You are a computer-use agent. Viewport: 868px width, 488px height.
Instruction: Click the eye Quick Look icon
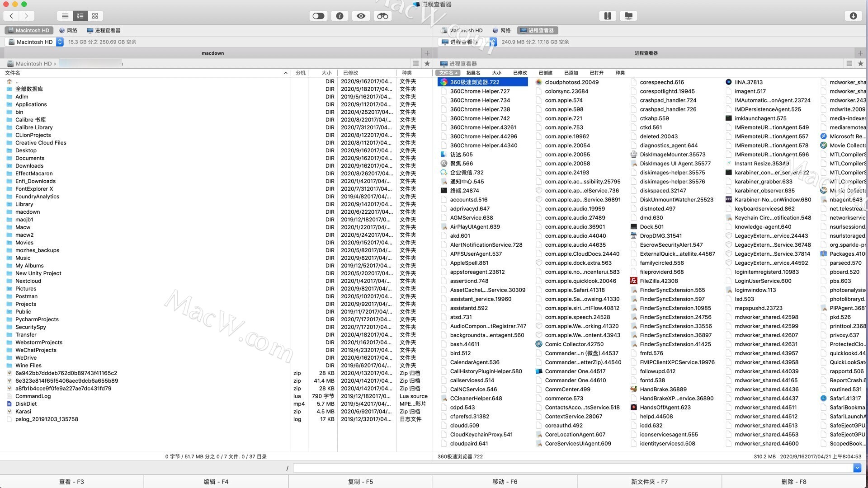tap(361, 16)
